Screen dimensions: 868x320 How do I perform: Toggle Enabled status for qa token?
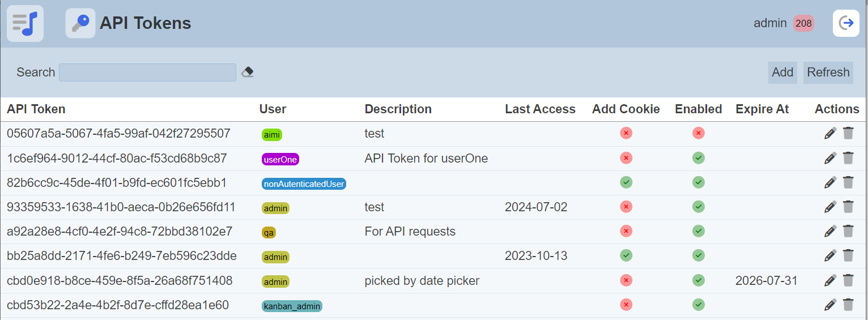pyautogui.click(x=698, y=231)
